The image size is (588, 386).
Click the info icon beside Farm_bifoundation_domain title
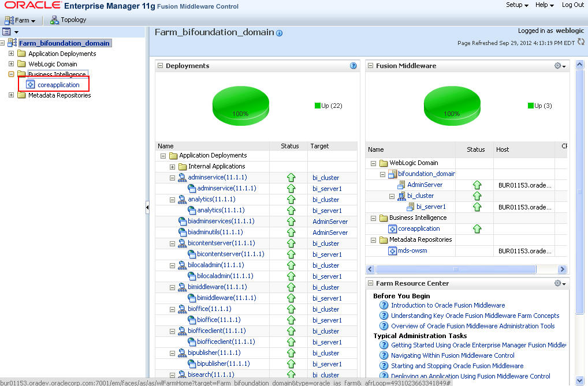pyautogui.click(x=280, y=33)
